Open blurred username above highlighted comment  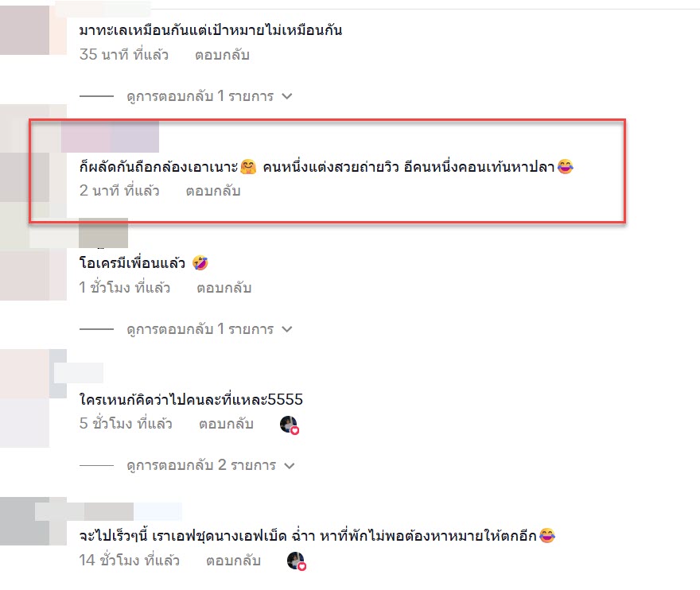point(110,137)
